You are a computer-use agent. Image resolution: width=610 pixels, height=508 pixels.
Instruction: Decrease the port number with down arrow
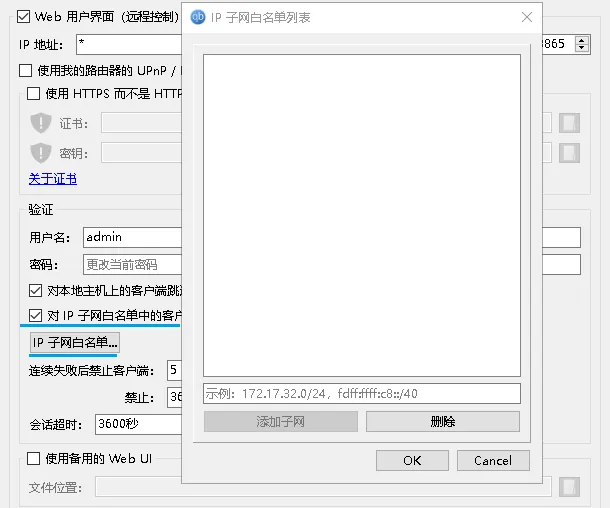tap(582, 48)
